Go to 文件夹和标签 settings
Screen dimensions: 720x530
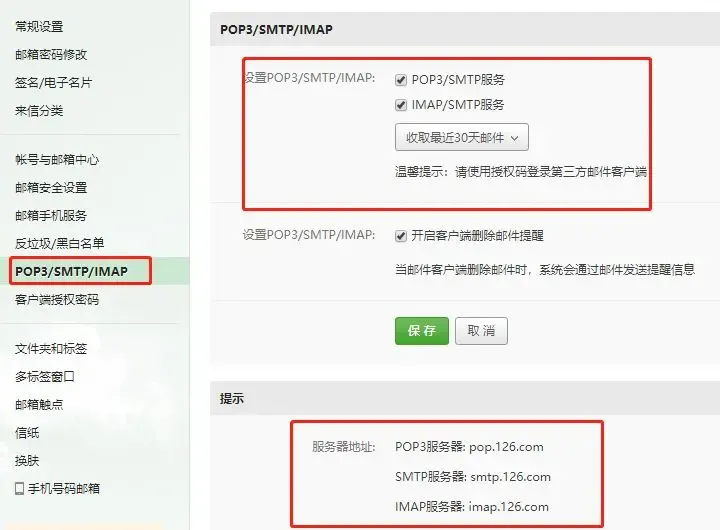point(51,349)
